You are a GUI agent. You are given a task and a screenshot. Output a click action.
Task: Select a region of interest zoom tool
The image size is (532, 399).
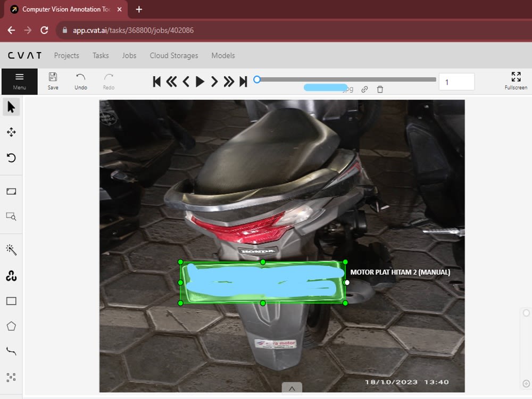pyautogui.click(x=11, y=217)
